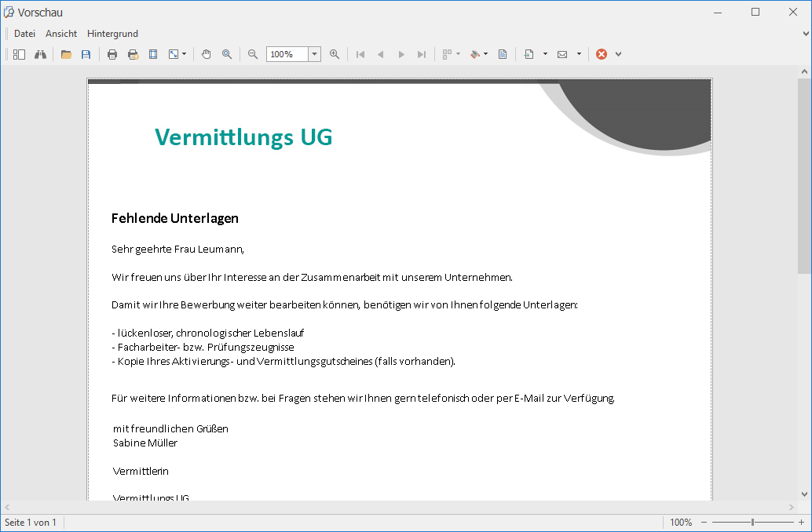812x532 pixels.
Task: Expand the background color dropdown arrow
Action: click(x=486, y=54)
